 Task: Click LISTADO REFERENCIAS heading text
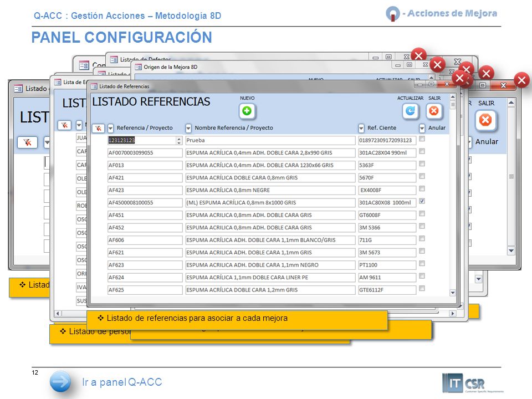(151, 101)
